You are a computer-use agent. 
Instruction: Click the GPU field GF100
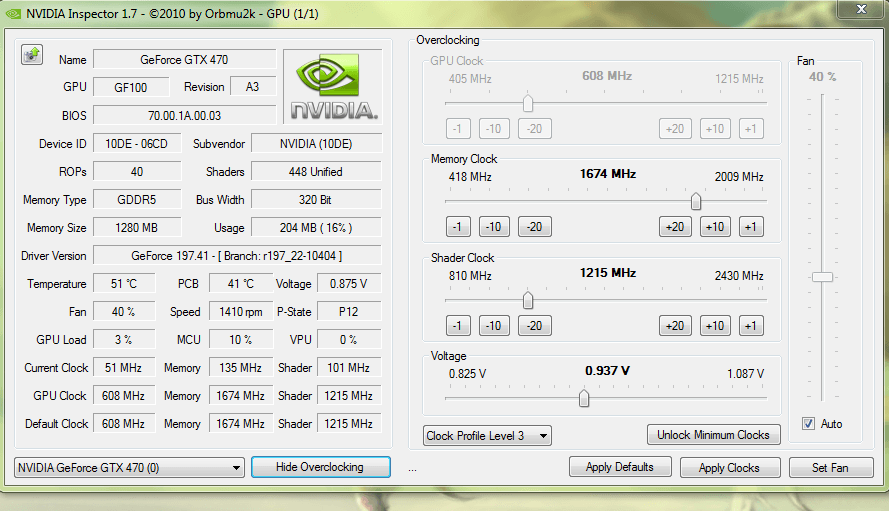coord(131,87)
